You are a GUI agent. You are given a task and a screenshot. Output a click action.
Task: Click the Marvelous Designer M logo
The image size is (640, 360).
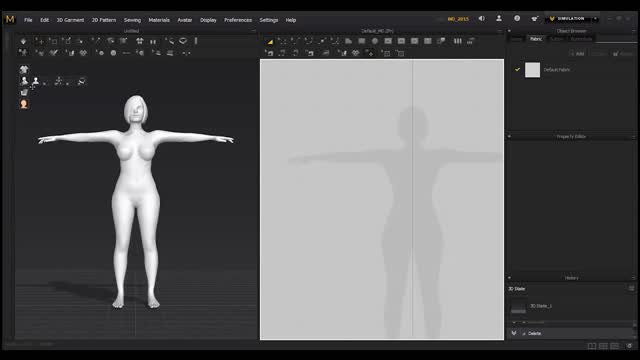tap(10, 19)
